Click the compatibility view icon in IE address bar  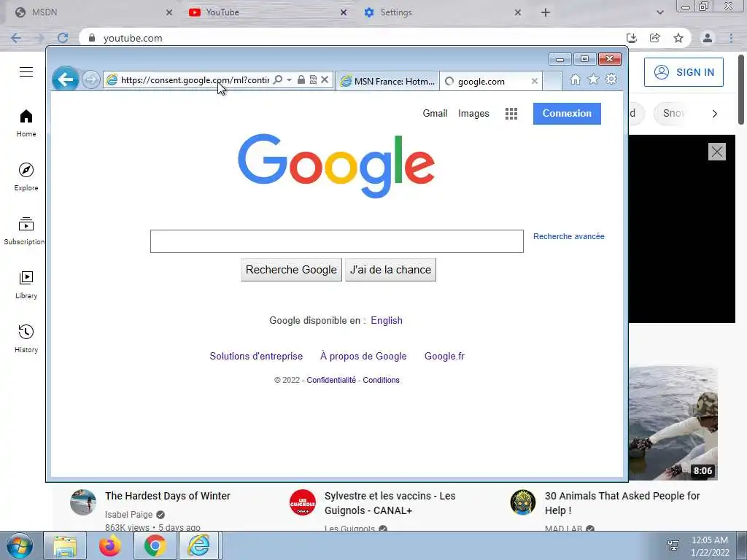click(313, 79)
